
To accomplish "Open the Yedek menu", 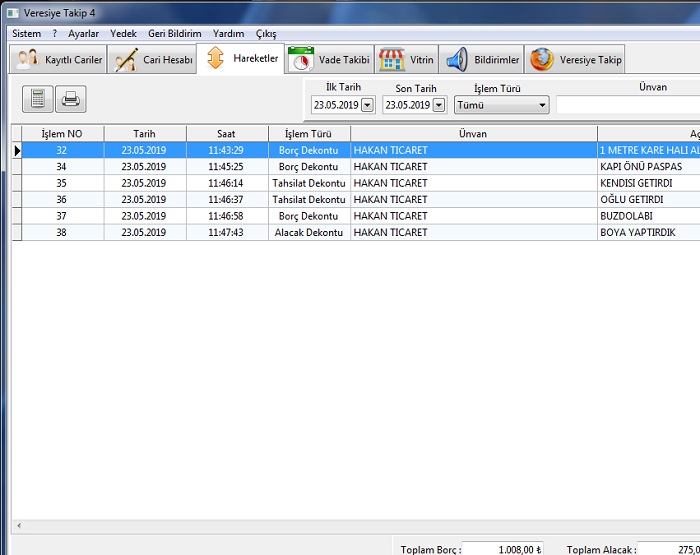I will tap(123, 33).
